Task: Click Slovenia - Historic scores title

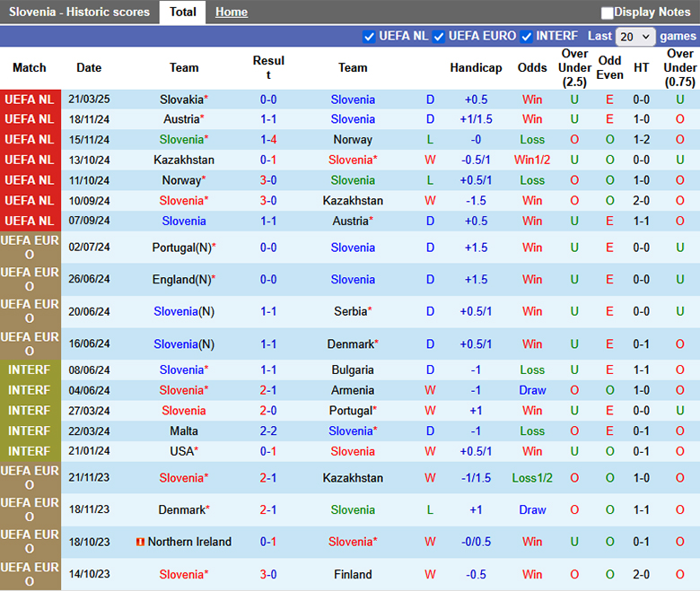Action: (80, 12)
